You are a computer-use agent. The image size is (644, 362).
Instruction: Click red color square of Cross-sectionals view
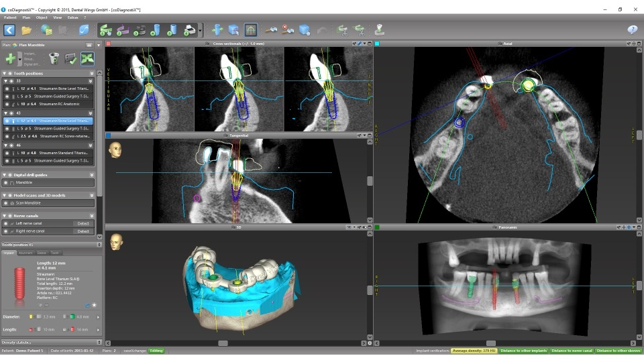click(109, 44)
